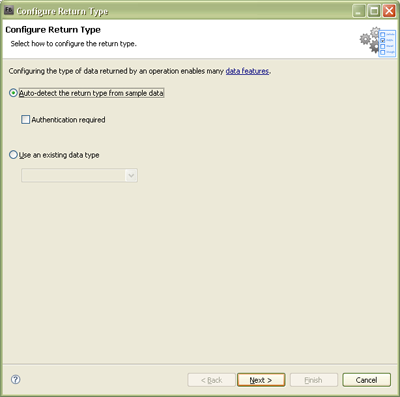Viewport: 400px width, 397px height.
Task: Minimize the Configure Return Type window
Action: [x=359, y=11]
